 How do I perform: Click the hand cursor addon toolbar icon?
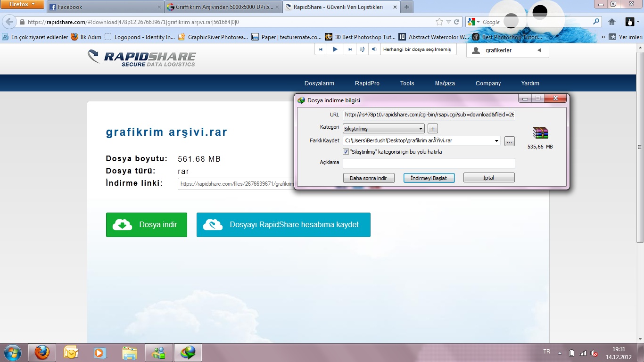point(630,22)
